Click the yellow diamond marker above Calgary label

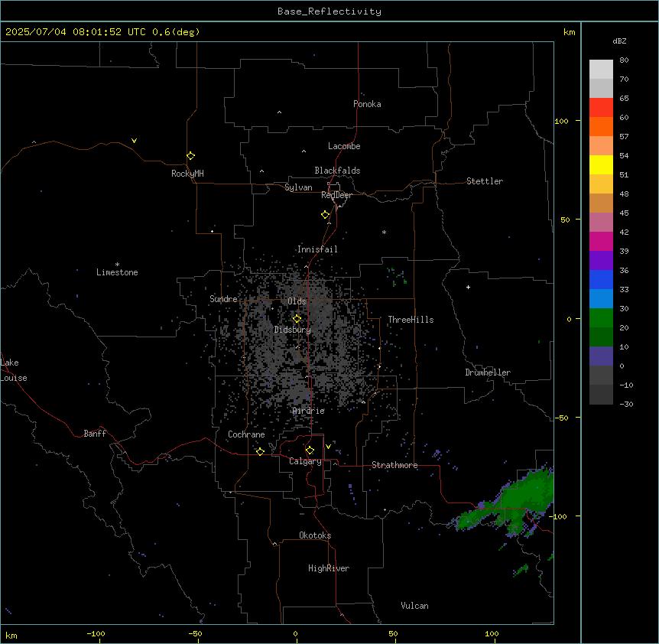310,450
